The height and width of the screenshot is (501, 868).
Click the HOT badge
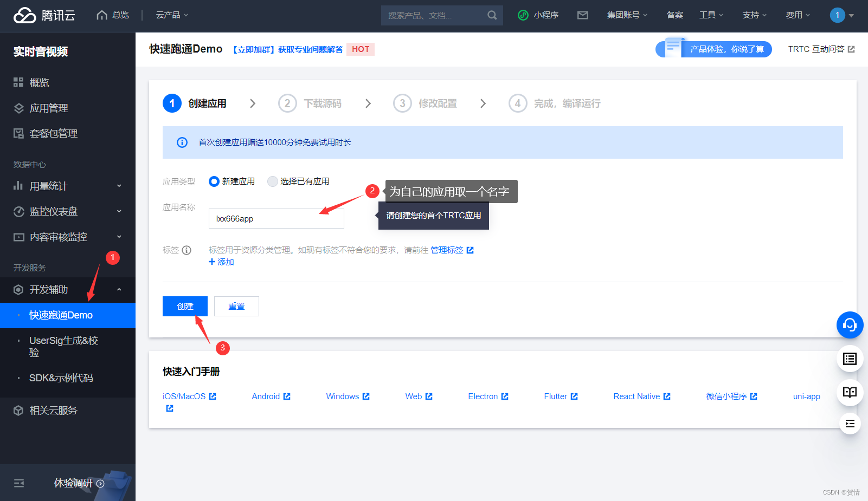[x=361, y=49]
